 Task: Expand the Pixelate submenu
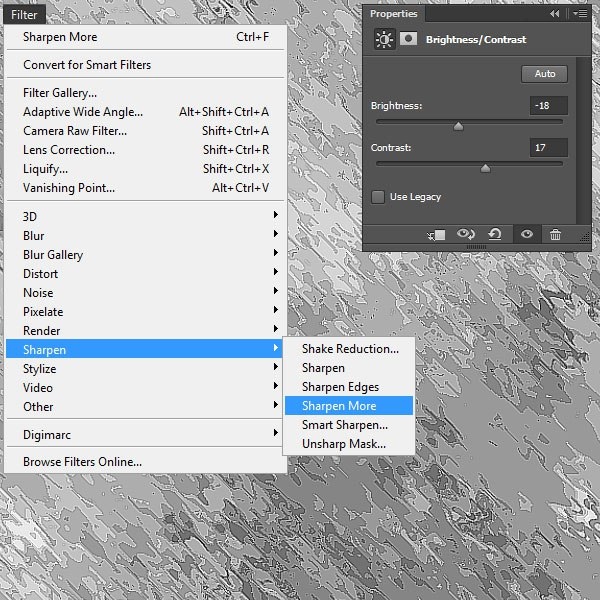[145, 312]
